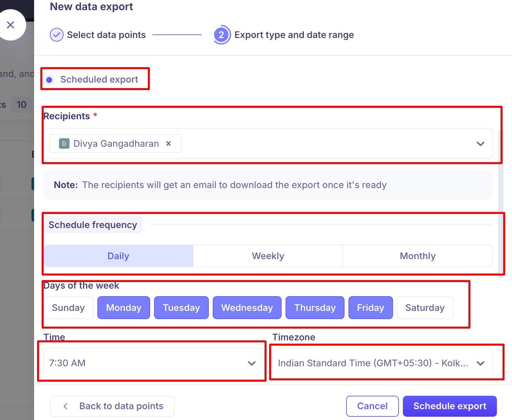The image size is (512, 420).
Task: Click the step 2 circle icon
Action: click(222, 35)
